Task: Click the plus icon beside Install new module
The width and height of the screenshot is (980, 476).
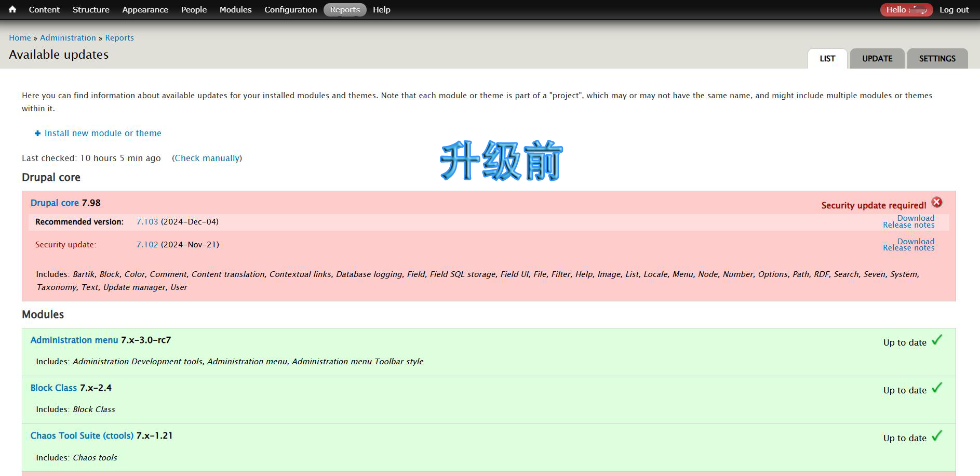Action: tap(37, 134)
